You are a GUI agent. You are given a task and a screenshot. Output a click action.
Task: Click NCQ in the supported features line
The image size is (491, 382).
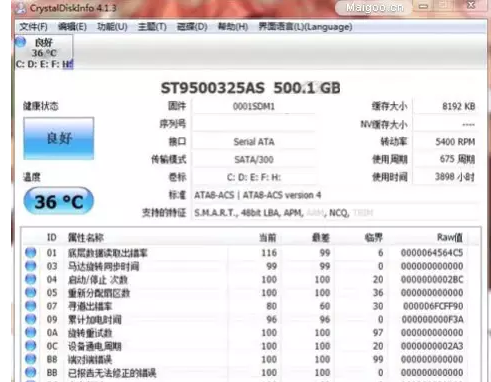click(339, 213)
